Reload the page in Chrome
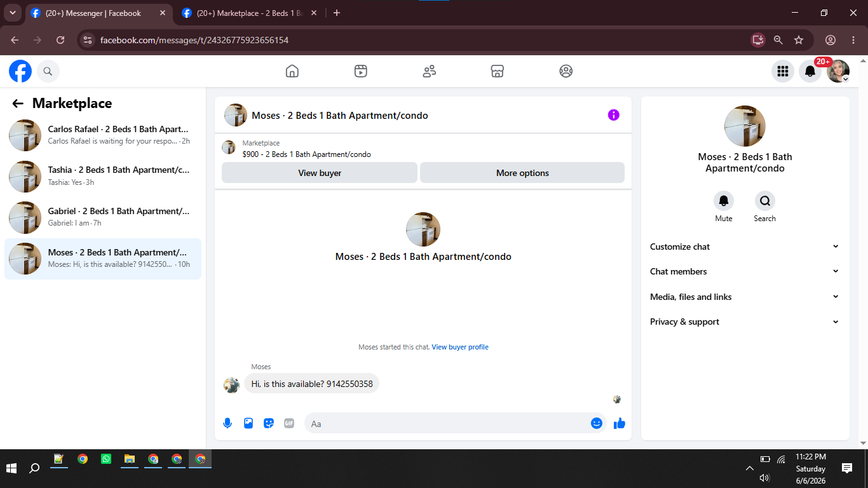 pos(60,40)
